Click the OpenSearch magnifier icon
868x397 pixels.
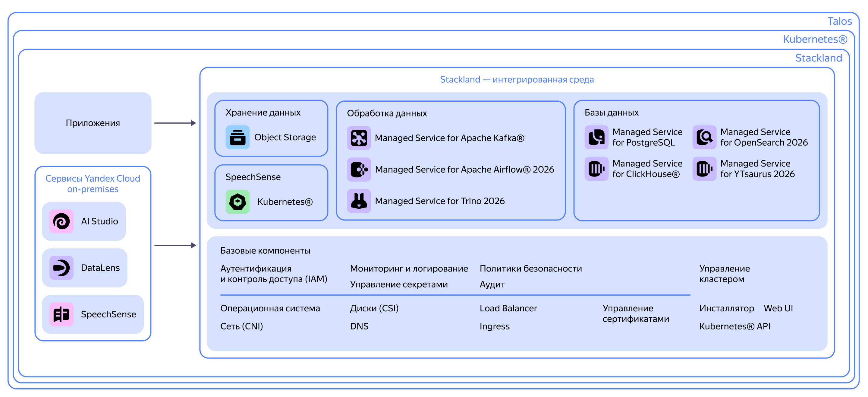(x=704, y=137)
